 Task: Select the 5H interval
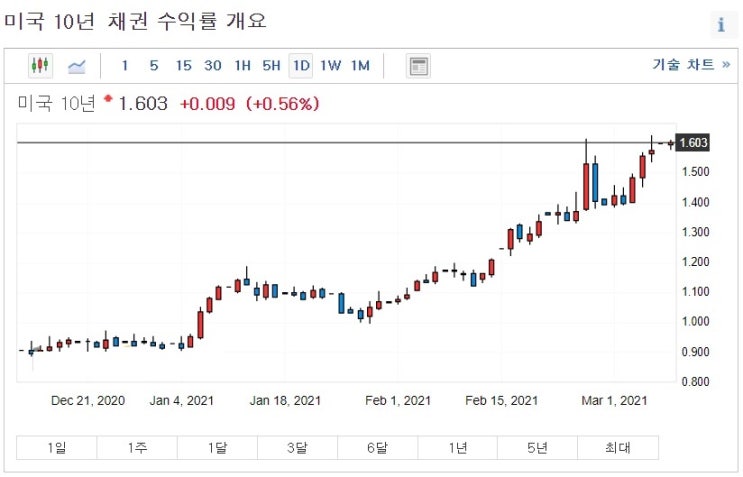pos(272,65)
